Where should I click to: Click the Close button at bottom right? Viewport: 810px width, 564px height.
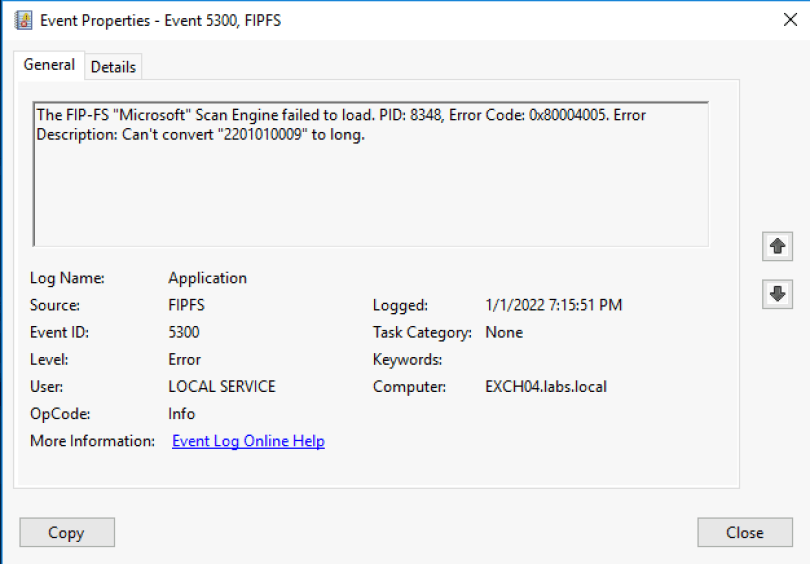744,532
